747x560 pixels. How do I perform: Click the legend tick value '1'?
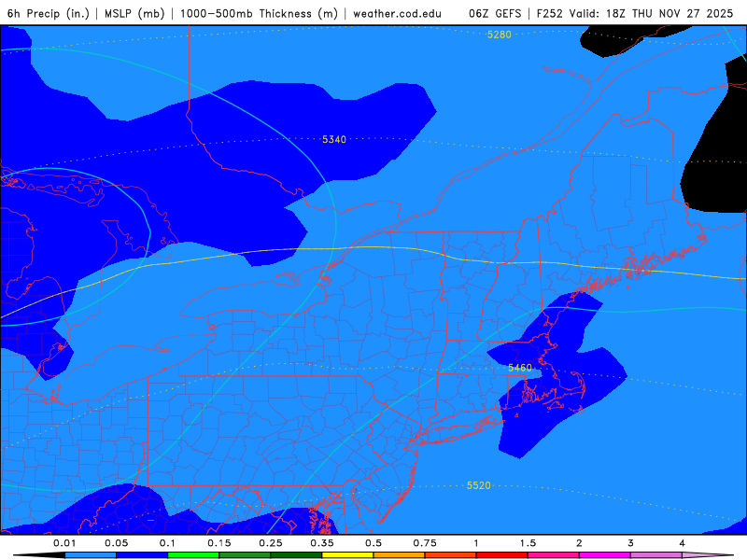476,543
